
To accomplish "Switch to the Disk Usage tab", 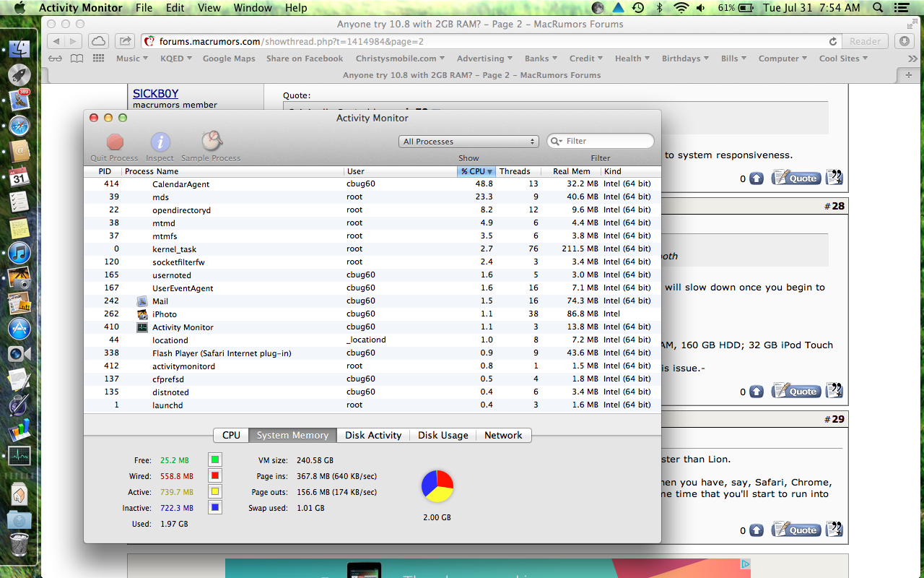I will pos(443,435).
